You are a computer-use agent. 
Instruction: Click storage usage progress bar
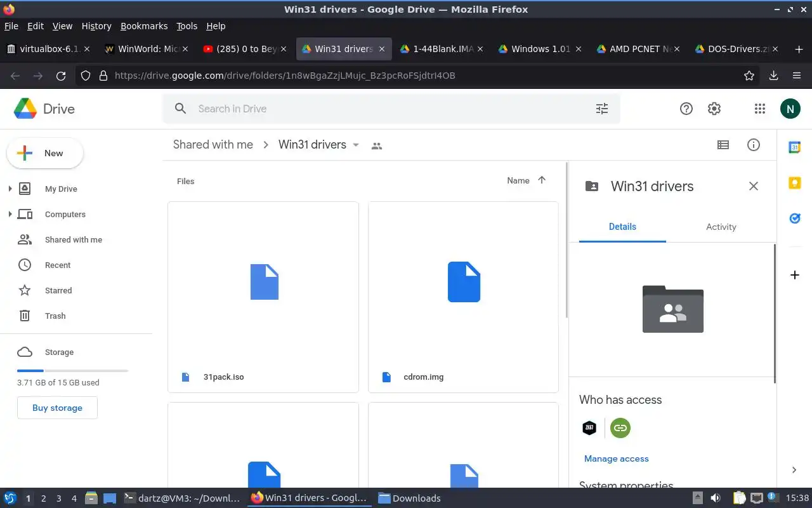[73, 370]
